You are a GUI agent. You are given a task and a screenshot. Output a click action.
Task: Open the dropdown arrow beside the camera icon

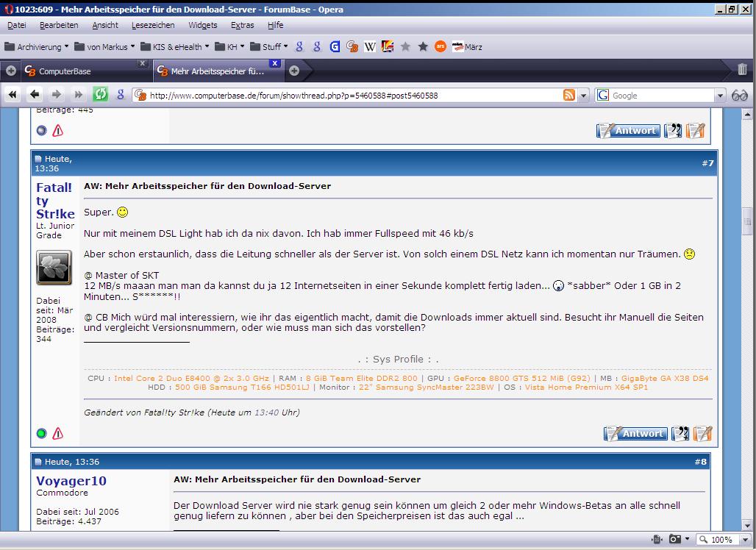687,539
